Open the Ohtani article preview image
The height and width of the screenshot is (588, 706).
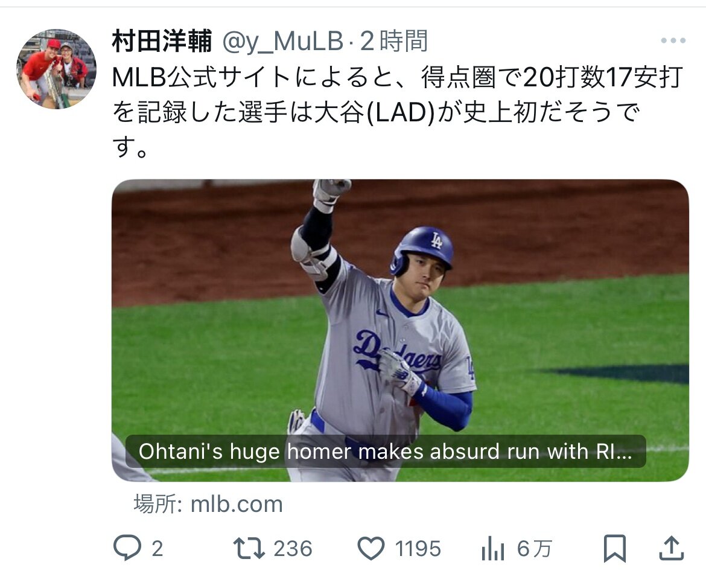pos(400,330)
